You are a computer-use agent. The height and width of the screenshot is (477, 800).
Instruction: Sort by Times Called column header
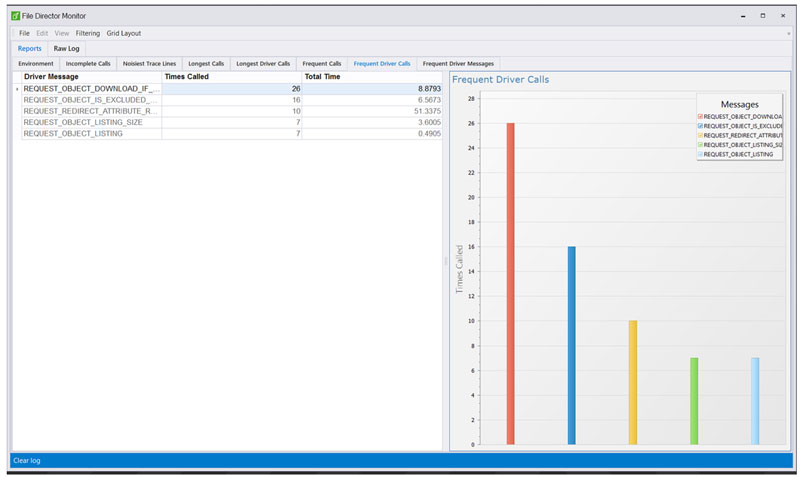click(x=232, y=77)
